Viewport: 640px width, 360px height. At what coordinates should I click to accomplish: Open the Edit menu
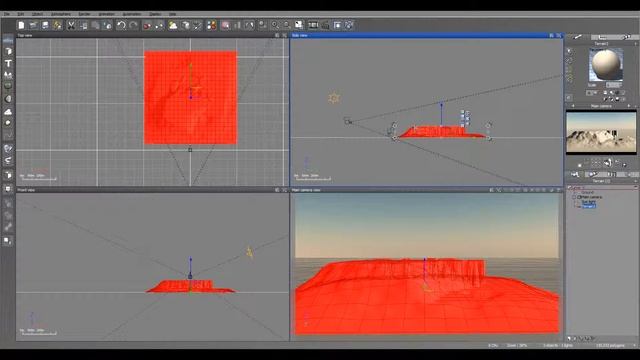point(20,14)
